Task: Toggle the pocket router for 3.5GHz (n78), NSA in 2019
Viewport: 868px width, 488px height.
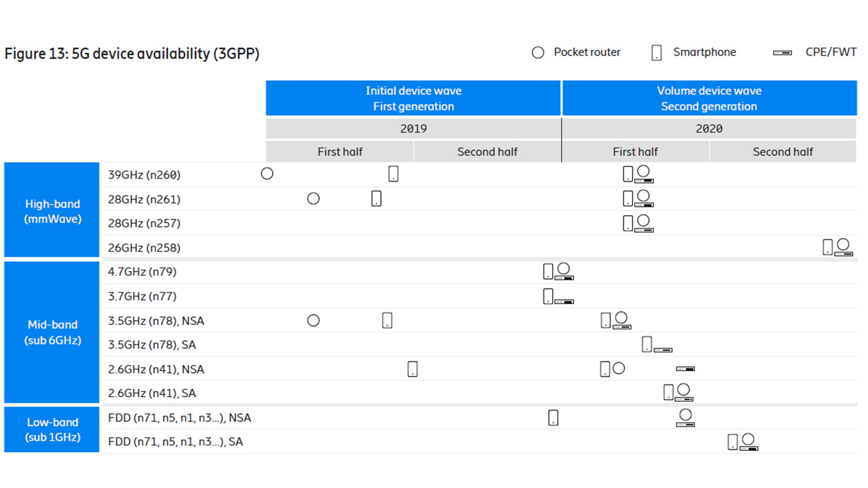Action: click(x=314, y=320)
